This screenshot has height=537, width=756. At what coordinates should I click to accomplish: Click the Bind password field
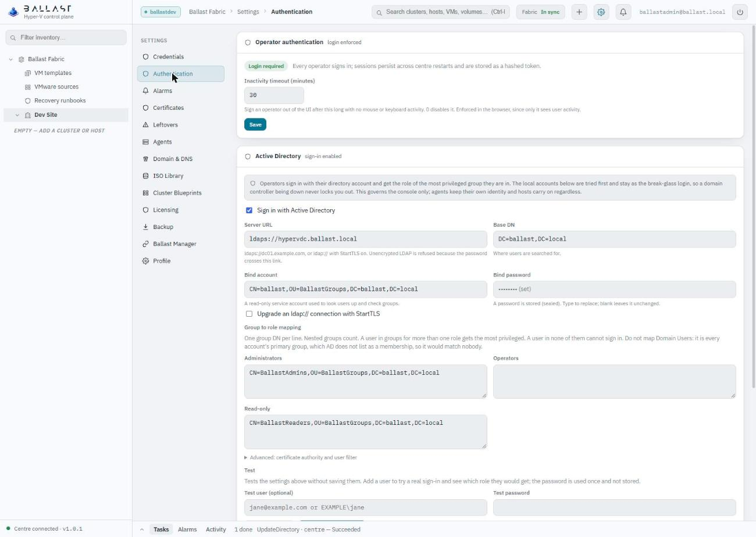[615, 289]
